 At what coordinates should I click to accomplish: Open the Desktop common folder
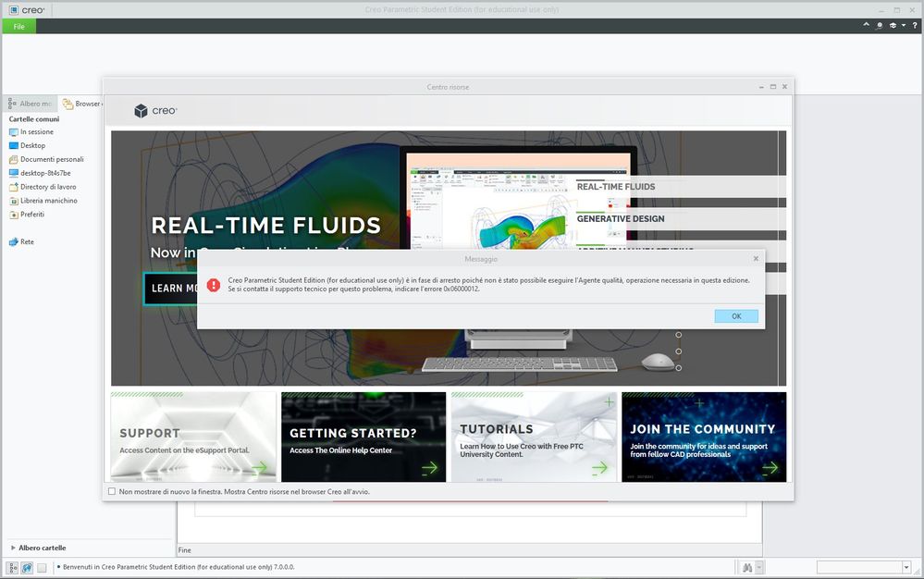(32, 145)
